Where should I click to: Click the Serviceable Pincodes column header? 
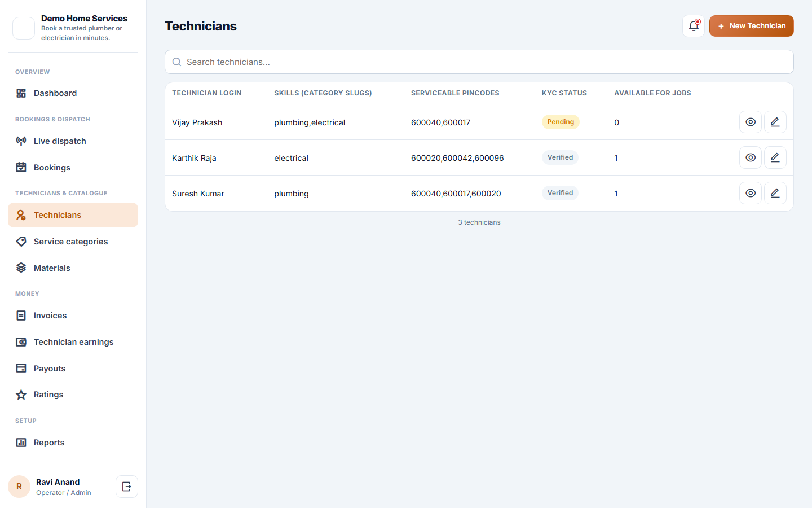[455, 93]
